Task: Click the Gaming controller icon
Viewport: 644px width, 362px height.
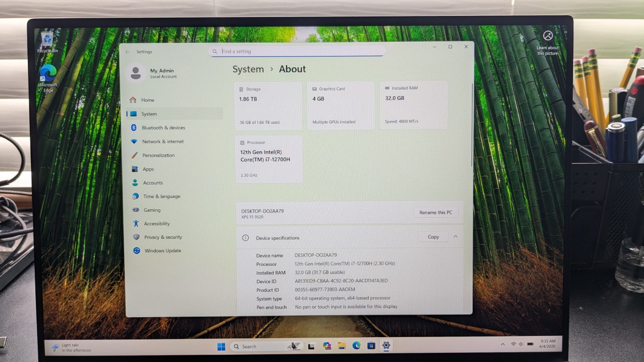Action: (136, 210)
